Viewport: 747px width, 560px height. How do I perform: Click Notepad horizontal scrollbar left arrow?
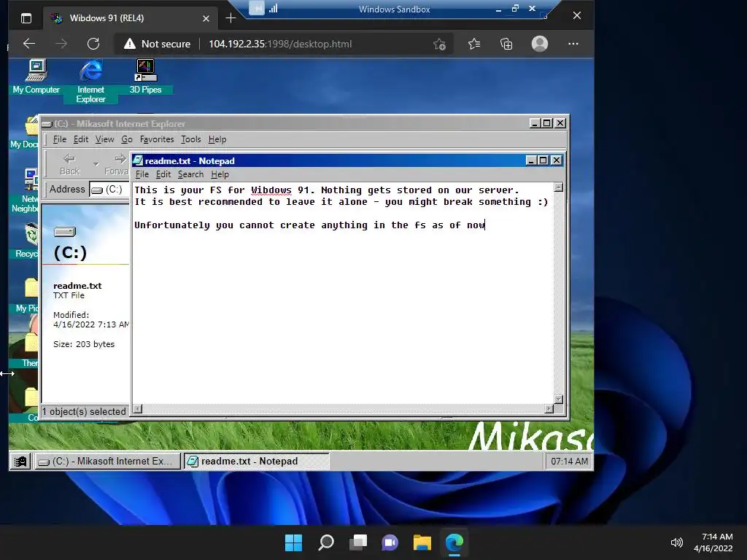click(x=137, y=408)
